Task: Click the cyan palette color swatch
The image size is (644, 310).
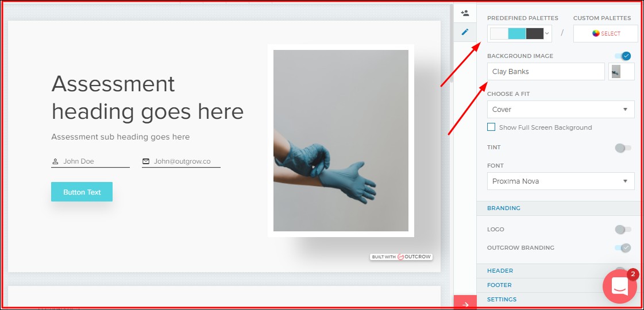Action: 517,33
